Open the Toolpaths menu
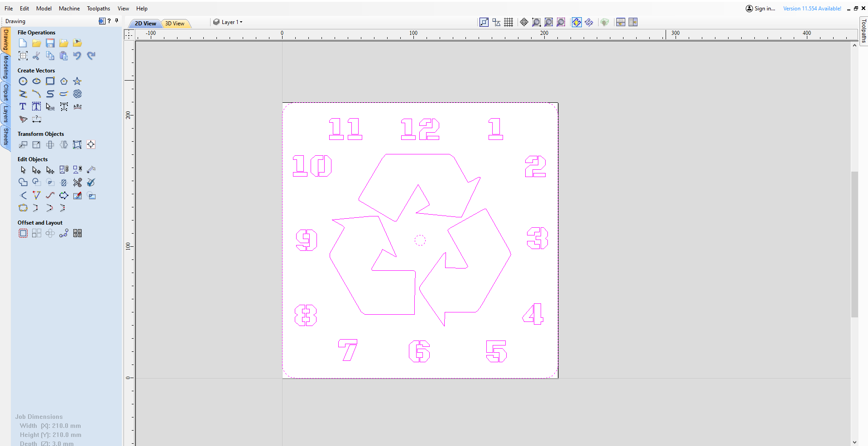 tap(98, 8)
